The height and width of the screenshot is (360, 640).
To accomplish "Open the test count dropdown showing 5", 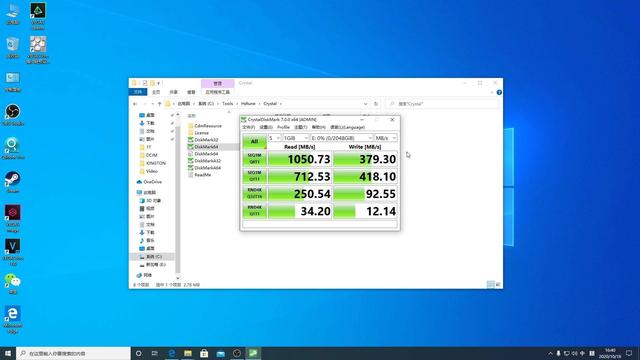I will [274, 138].
